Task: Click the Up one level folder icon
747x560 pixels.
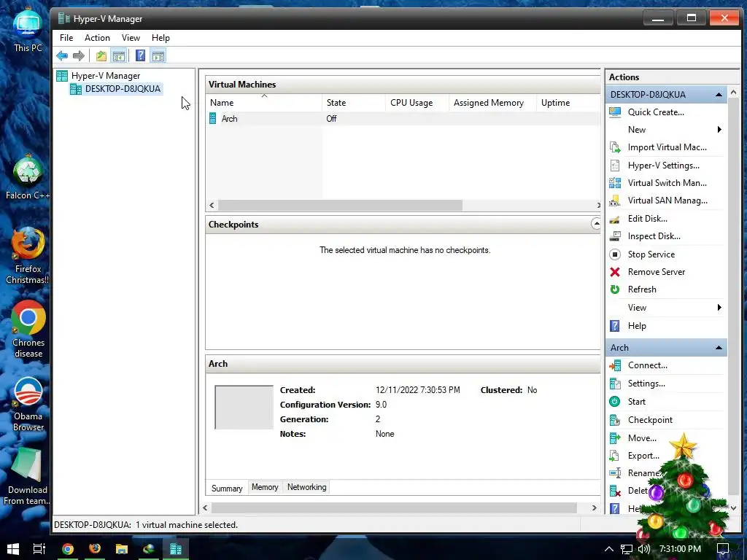Action: [x=101, y=56]
